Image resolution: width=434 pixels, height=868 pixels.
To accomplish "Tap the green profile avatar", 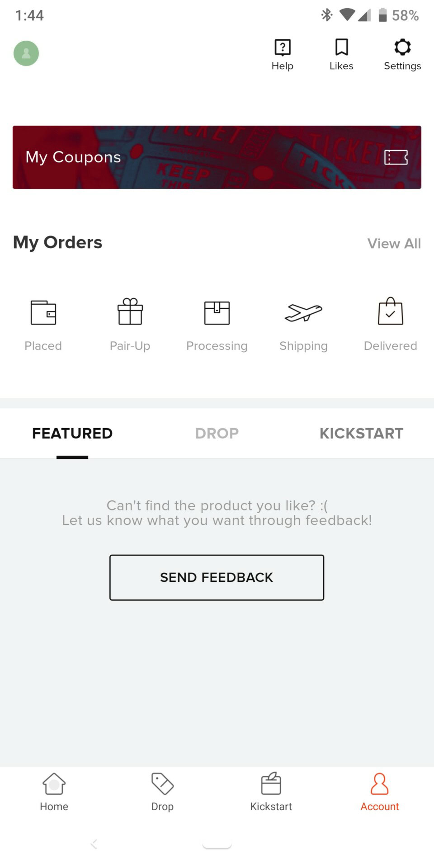I will pos(26,53).
